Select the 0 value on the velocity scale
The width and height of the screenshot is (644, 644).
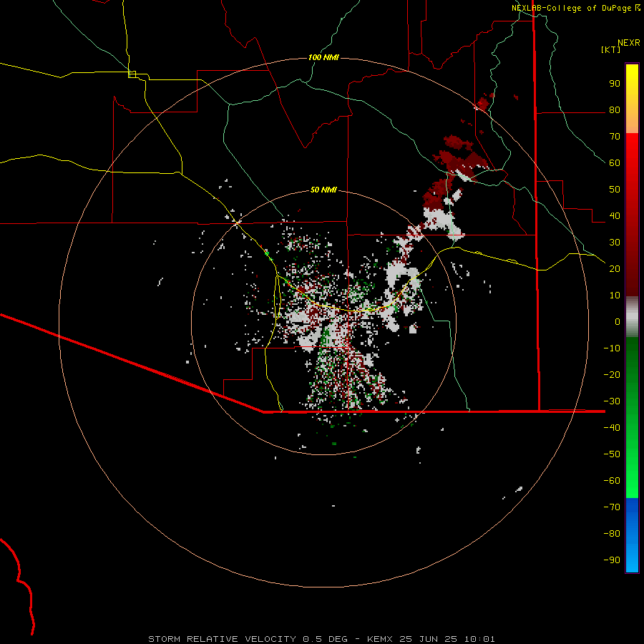click(618, 321)
